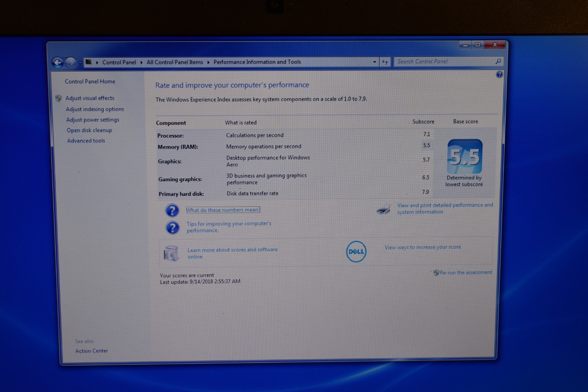Click question icon beside performance tips link
This screenshot has height=392, width=588.
pyautogui.click(x=172, y=228)
